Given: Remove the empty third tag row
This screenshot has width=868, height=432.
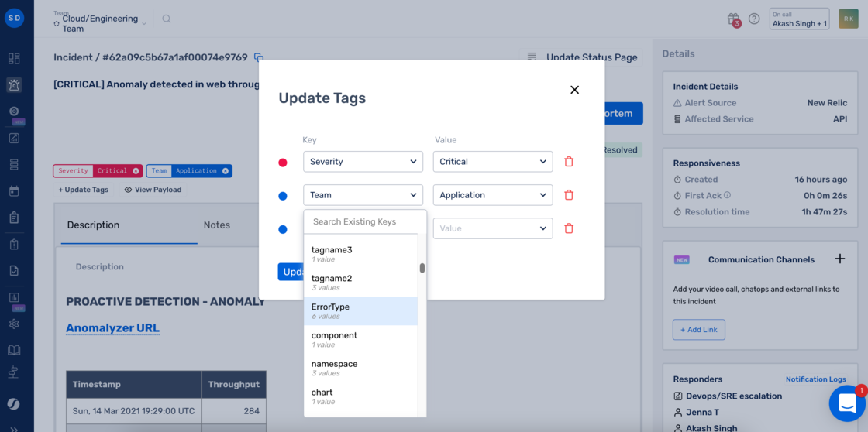Looking at the screenshot, I should coord(569,228).
